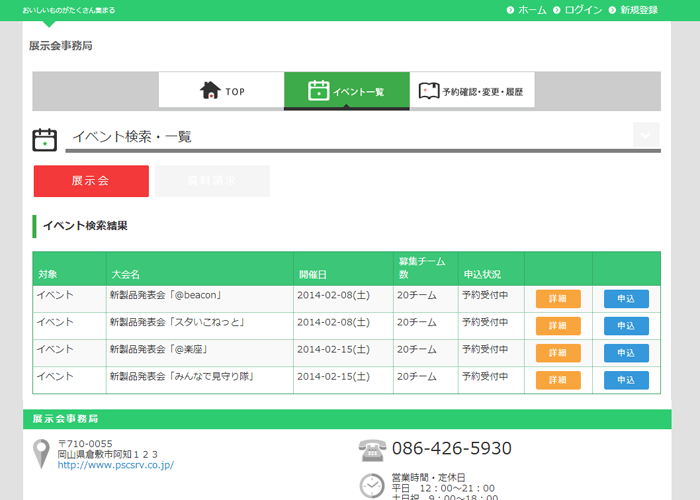Click the telephone icon next to the phone number
This screenshot has height=500, width=700.
[x=372, y=450]
